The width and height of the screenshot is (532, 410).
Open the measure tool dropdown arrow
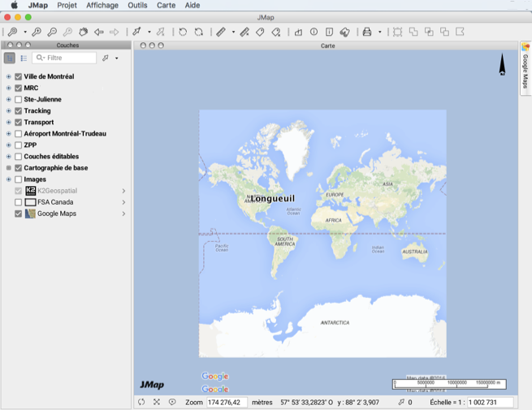click(233, 32)
